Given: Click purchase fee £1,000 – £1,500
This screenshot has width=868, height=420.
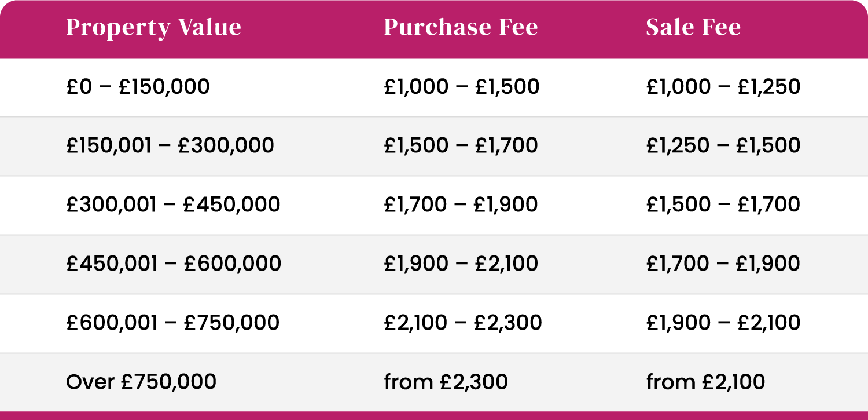Looking at the screenshot, I should tap(461, 87).
